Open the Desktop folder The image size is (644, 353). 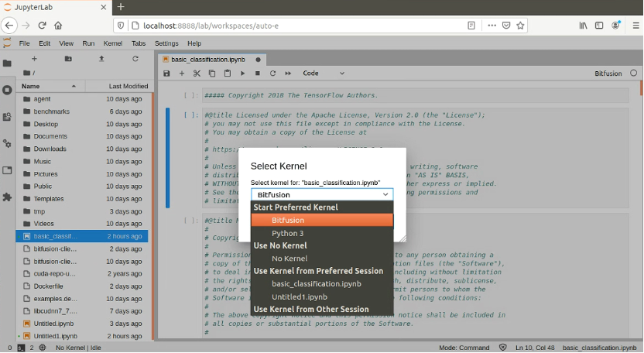(x=82, y=124)
